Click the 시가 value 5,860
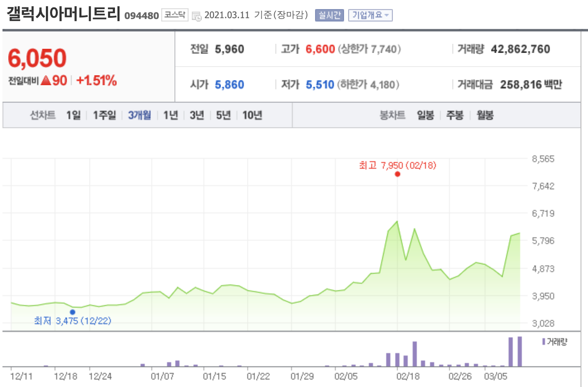The height and width of the screenshot is (387, 588). (229, 85)
